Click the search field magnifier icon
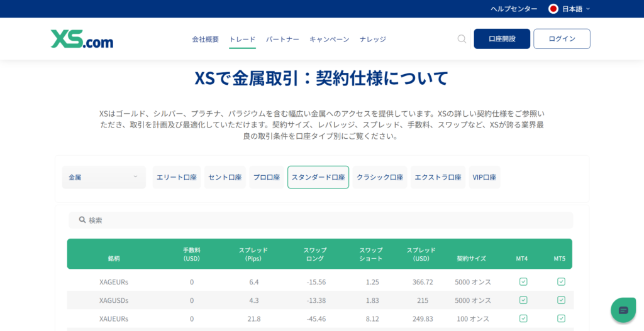Viewport: 644px width, 331px height. [82, 220]
